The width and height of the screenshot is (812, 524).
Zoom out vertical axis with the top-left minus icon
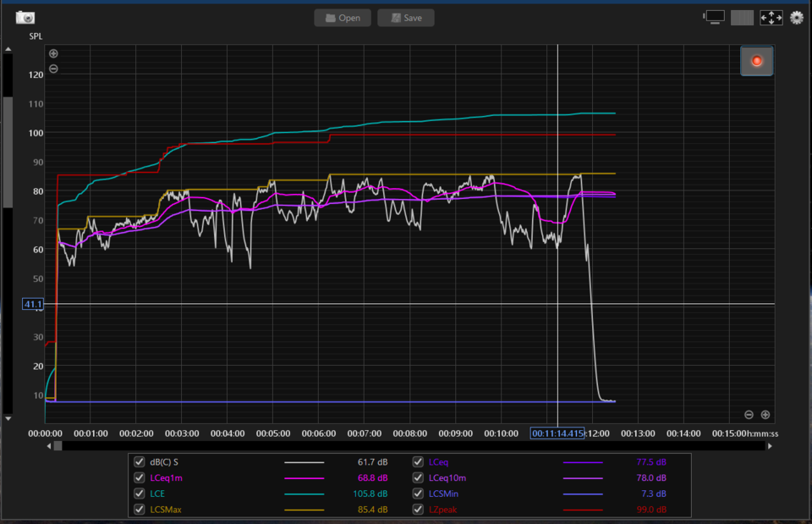[53, 69]
